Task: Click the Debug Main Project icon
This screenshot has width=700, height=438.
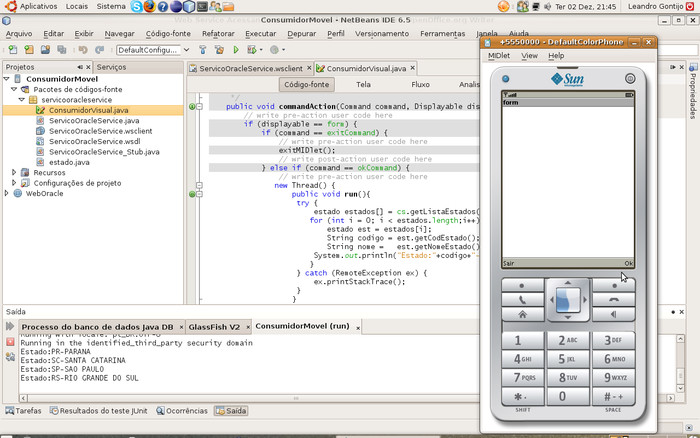Action: tap(252, 50)
